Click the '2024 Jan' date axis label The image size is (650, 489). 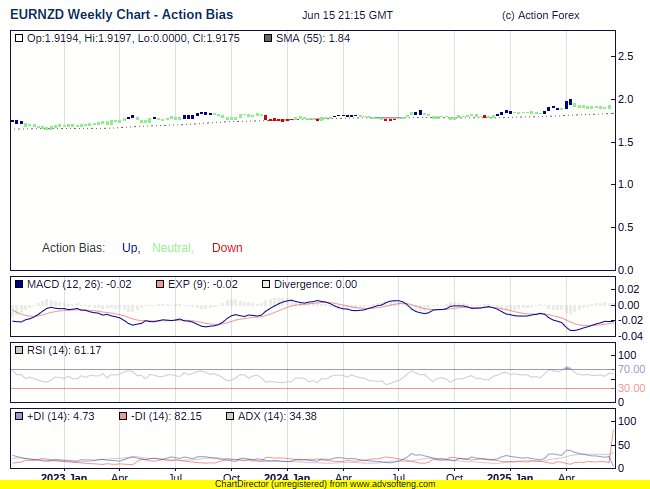(x=286, y=478)
